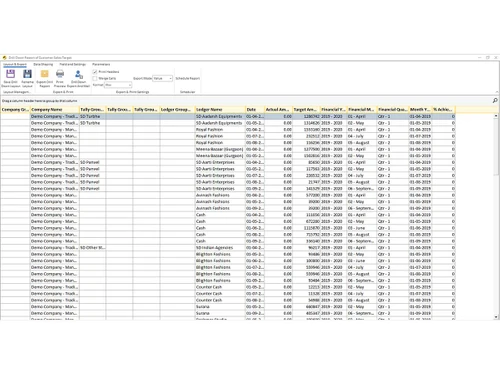Click the vertical scrollbar thumb of the grid
This screenshot has width=500, height=375.
click(x=496, y=146)
